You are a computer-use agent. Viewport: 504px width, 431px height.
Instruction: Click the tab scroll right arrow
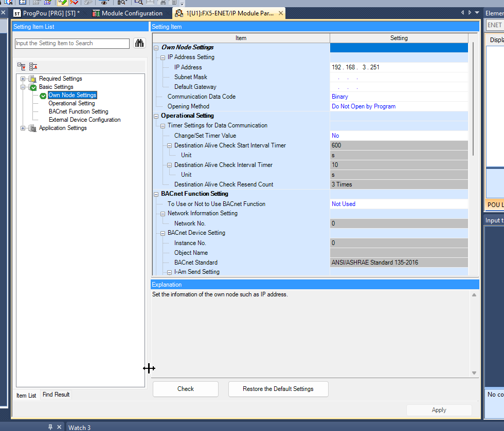click(469, 13)
